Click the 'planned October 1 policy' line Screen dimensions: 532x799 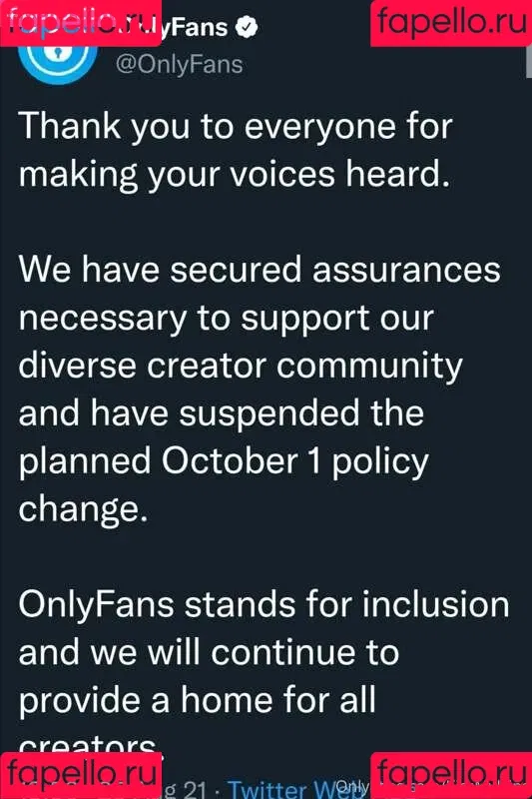(x=224, y=461)
